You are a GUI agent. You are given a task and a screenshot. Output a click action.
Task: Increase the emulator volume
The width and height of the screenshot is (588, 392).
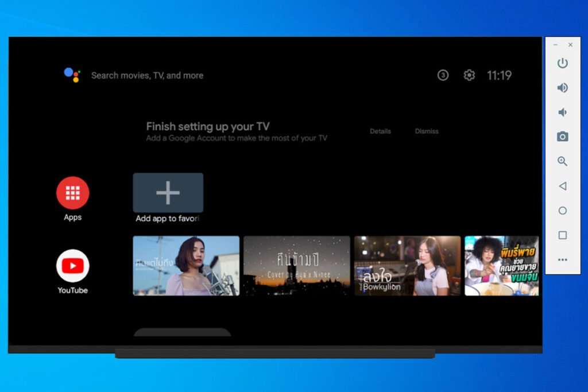562,87
